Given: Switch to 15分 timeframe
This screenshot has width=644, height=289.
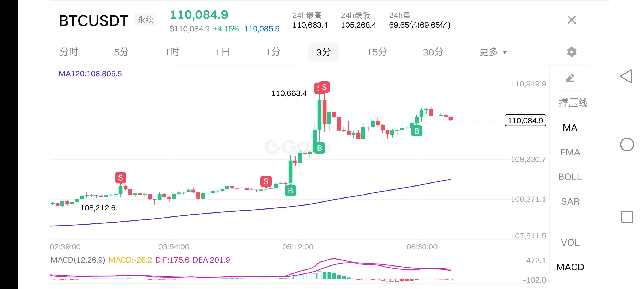Looking at the screenshot, I should click(377, 52).
